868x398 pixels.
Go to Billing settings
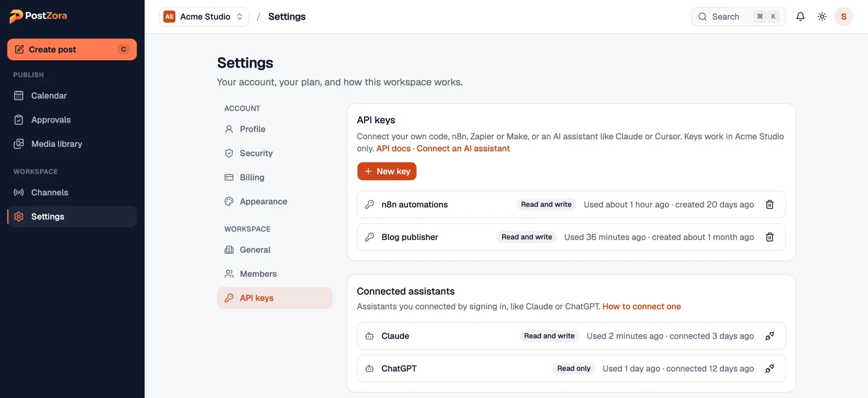click(275, 177)
